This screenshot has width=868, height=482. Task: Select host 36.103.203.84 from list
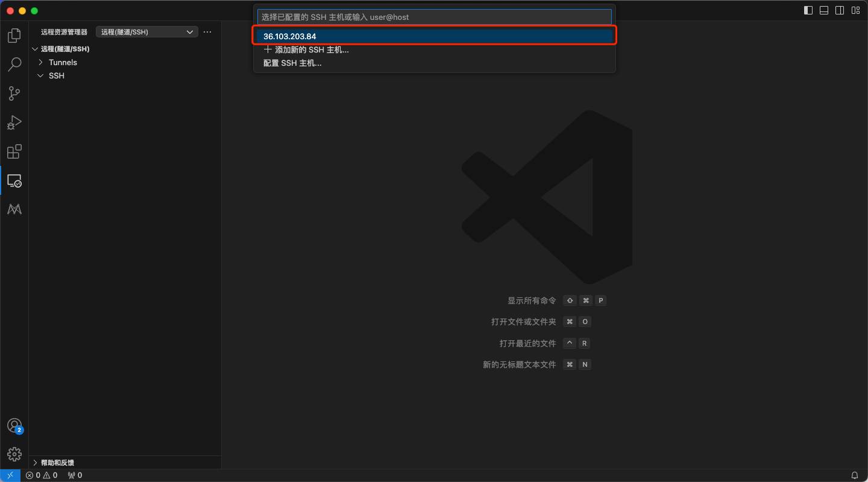(434, 36)
